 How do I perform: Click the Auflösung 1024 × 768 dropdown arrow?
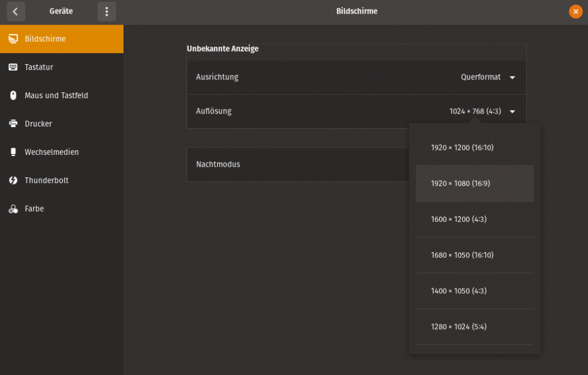click(x=512, y=111)
